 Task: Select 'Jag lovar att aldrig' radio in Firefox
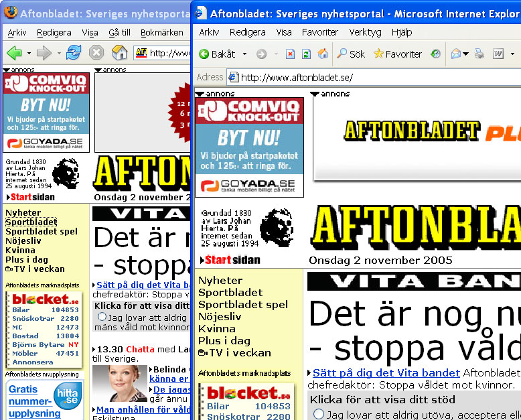[102, 317]
